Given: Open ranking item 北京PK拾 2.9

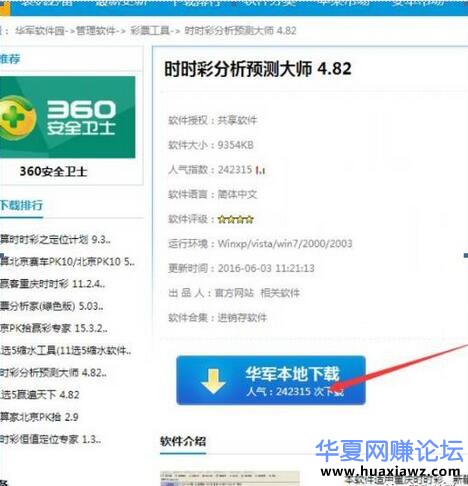Looking at the screenshot, I should (39, 417).
